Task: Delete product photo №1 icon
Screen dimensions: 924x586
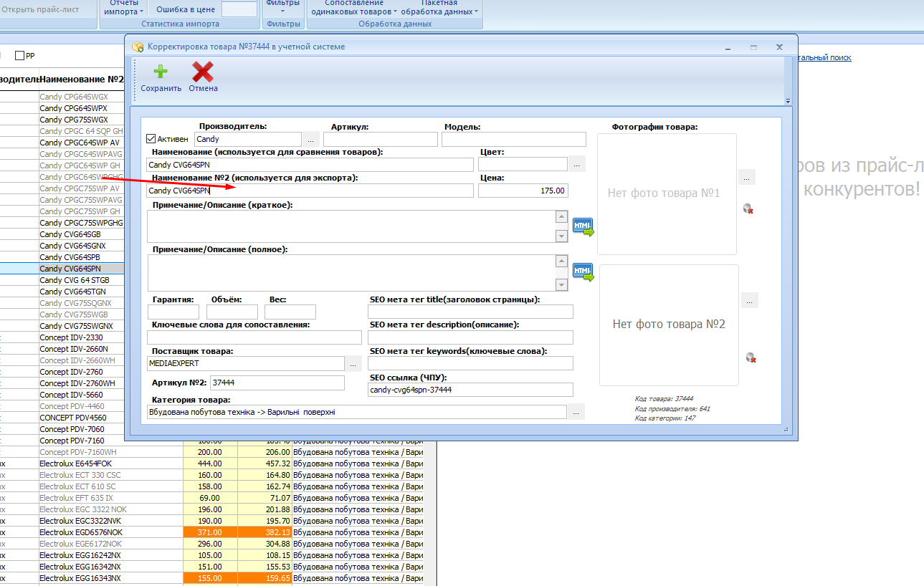Action: [x=748, y=208]
